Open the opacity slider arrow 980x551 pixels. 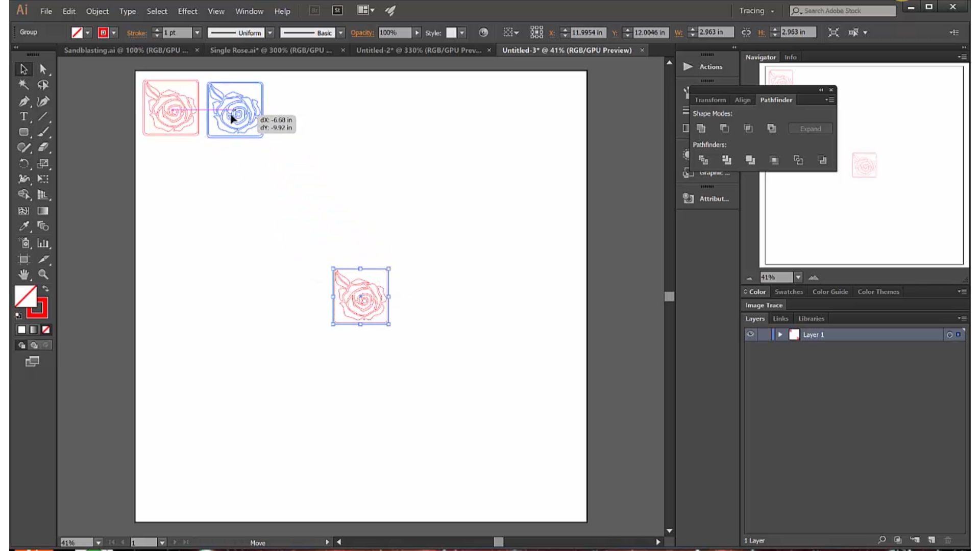[417, 33]
